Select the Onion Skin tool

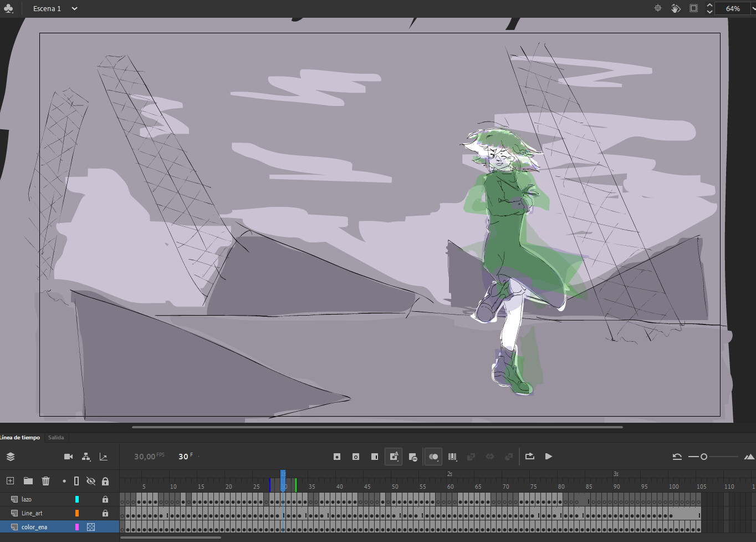433,457
